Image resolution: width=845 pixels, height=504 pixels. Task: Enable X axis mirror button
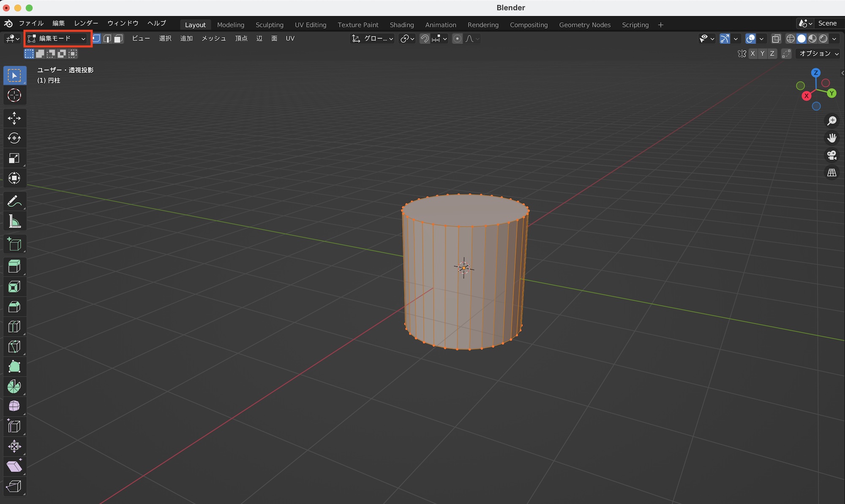(x=752, y=54)
